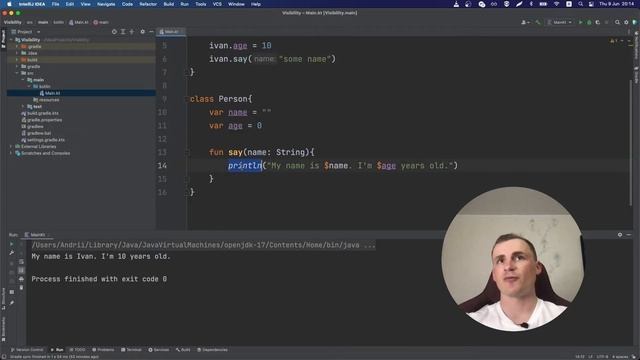This screenshot has height=360, width=640.
Task: Expand All icon in Project panel header
Action: [x=123, y=31]
